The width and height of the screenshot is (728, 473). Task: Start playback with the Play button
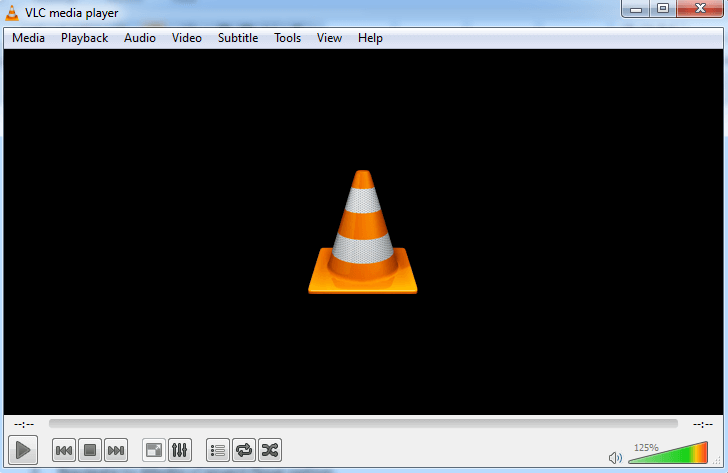coord(23,450)
